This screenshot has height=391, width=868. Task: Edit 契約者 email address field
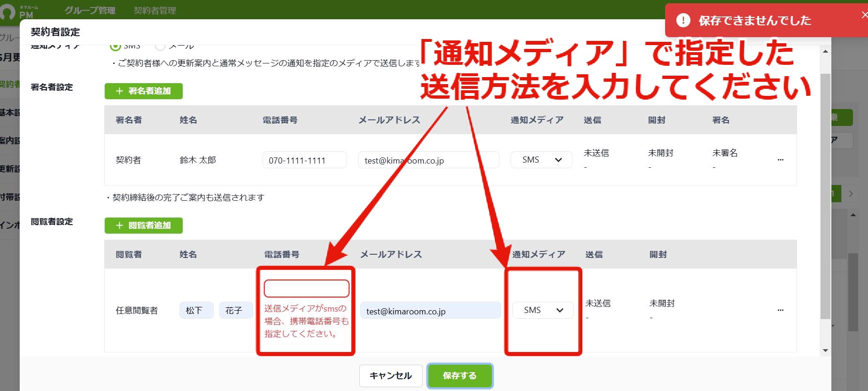(x=428, y=160)
